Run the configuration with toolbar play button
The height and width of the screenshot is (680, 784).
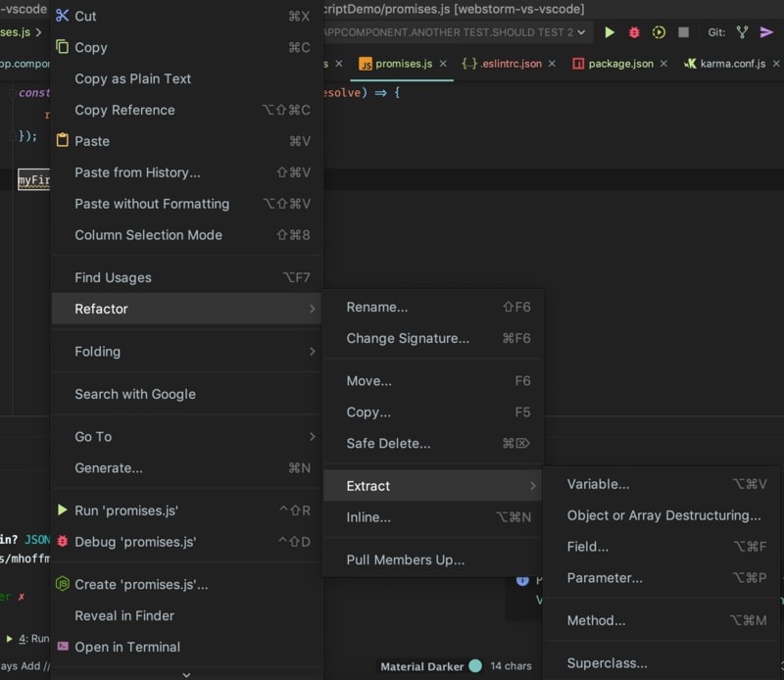click(609, 32)
